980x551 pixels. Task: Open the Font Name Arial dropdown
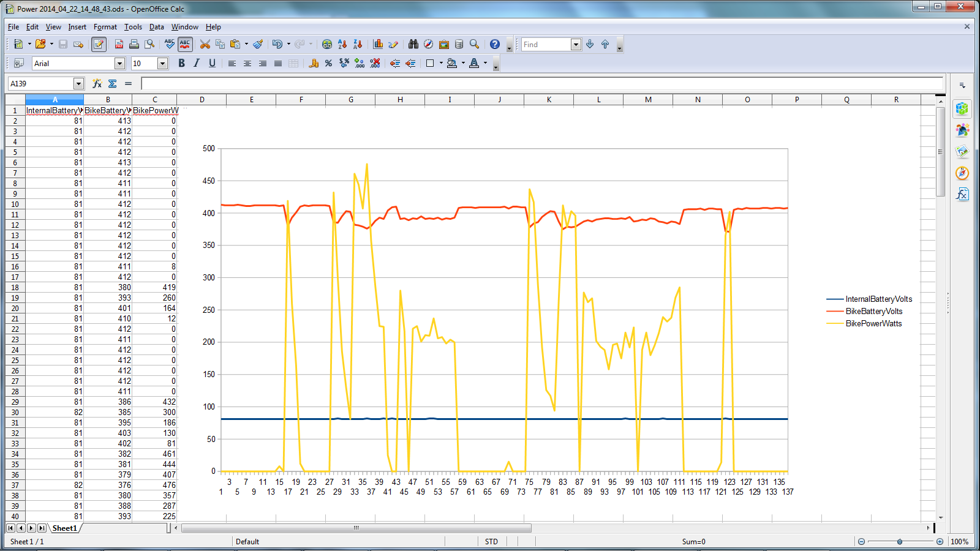pyautogui.click(x=119, y=63)
